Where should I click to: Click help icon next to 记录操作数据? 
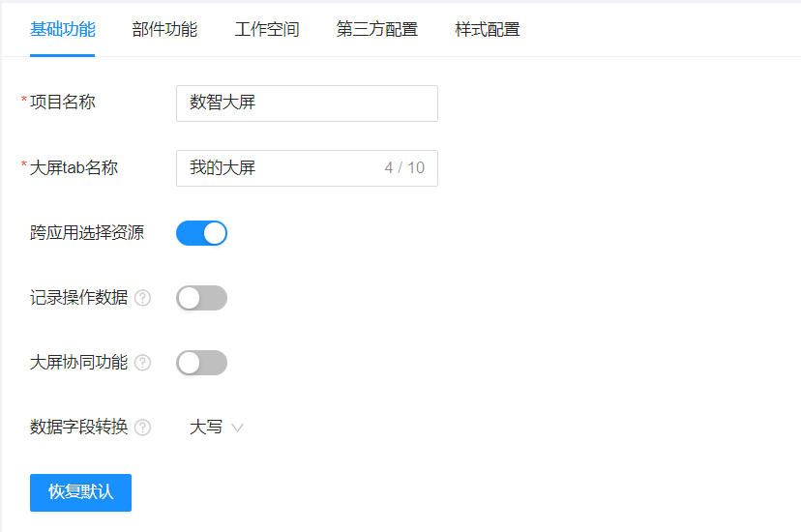click(142, 298)
